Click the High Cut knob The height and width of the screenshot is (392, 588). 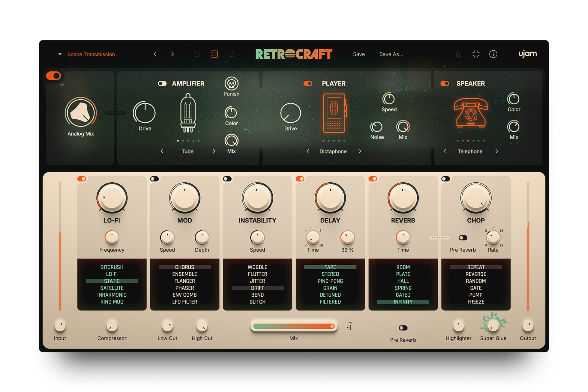(x=202, y=326)
